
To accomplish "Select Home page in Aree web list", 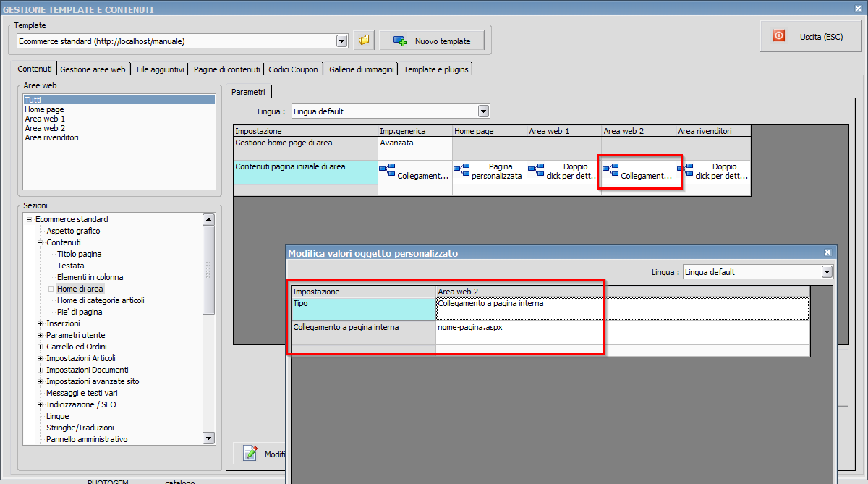I will tap(44, 109).
